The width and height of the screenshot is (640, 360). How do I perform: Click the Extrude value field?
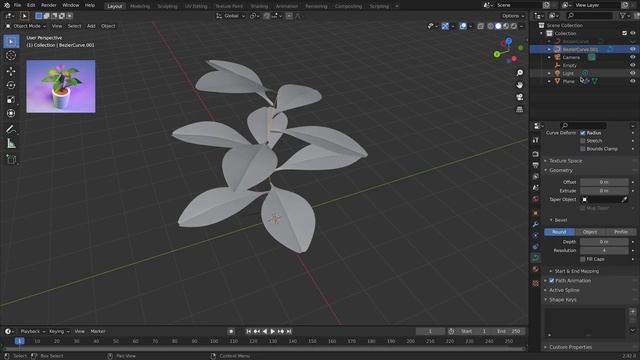click(x=604, y=191)
